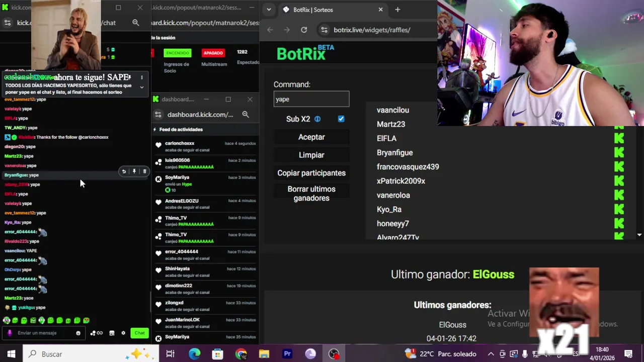Open File Explorer from taskbar

point(264,354)
